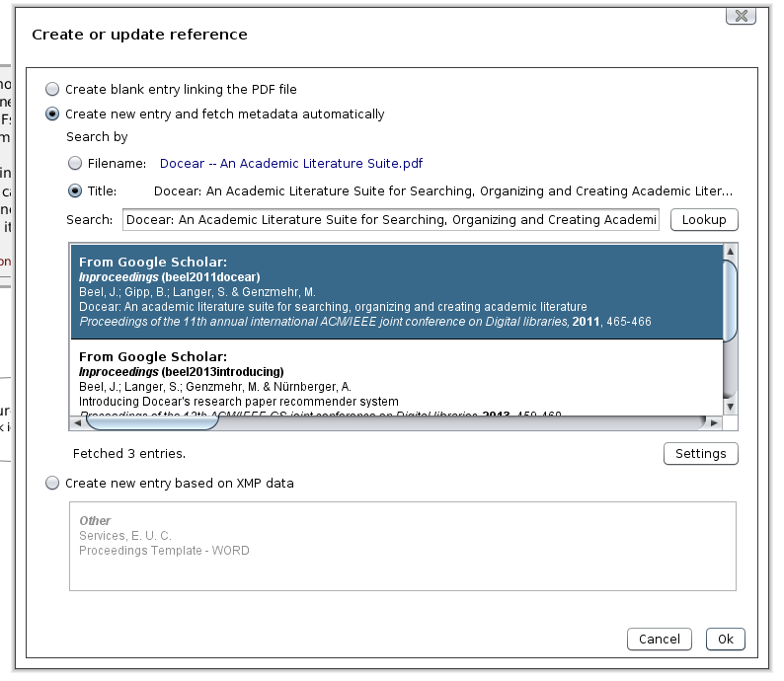
Task: Open the Docear -- An Academic Literature Suite.pdf link
Action: pyautogui.click(x=291, y=164)
